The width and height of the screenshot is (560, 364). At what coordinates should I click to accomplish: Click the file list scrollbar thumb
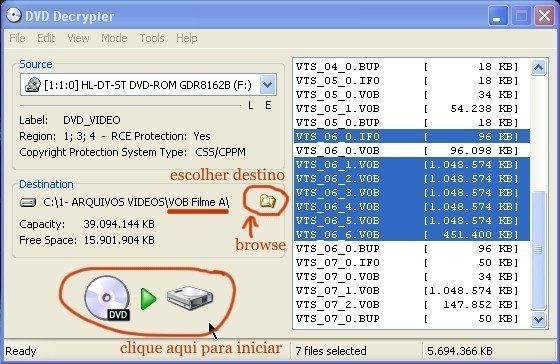click(538, 250)
